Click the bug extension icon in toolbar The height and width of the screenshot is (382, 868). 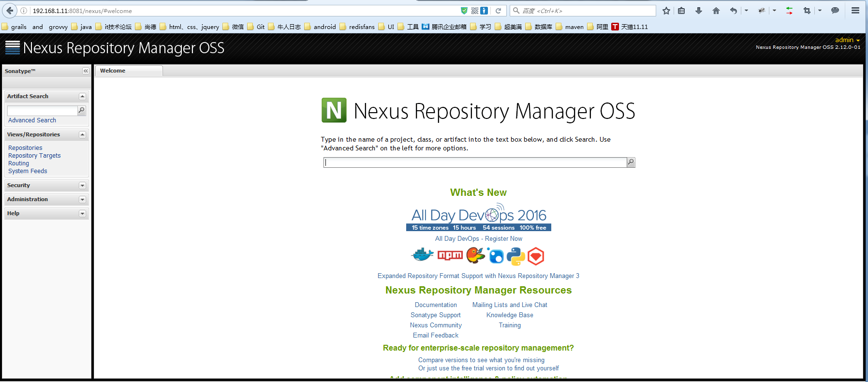pos(762,11)
